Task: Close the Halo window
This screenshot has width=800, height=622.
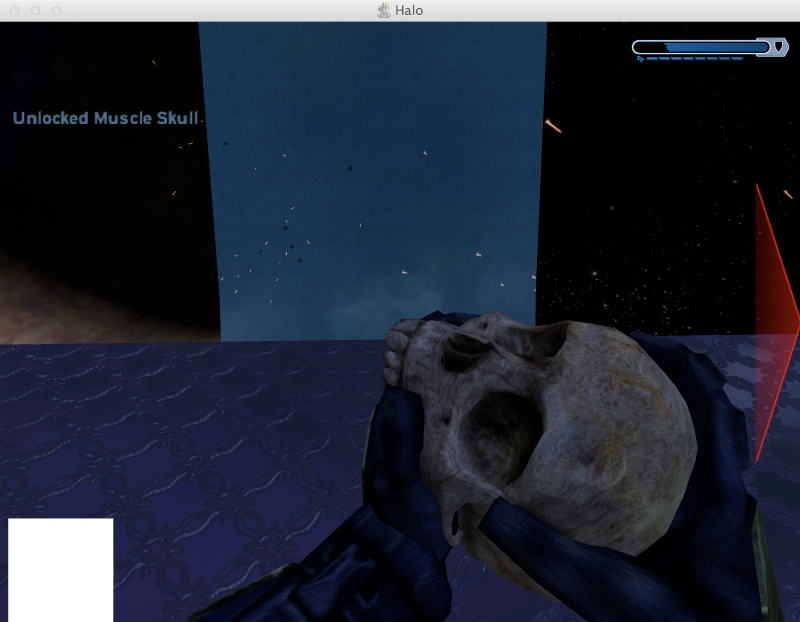Action: pos(15,10)
